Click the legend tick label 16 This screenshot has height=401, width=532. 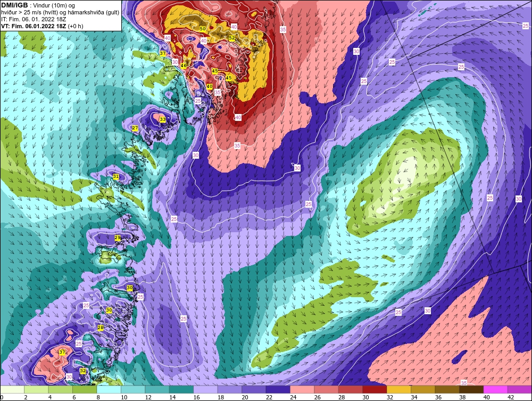click(196, 397)
